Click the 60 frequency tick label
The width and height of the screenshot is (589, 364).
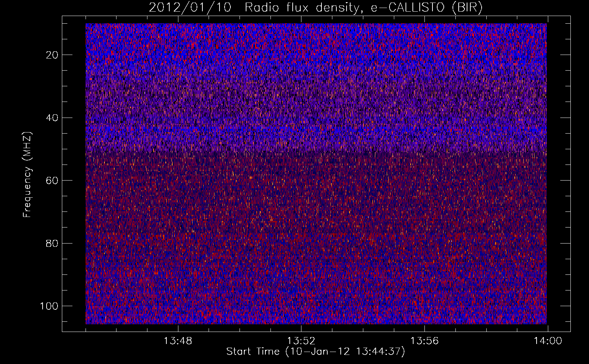(52, 181)
